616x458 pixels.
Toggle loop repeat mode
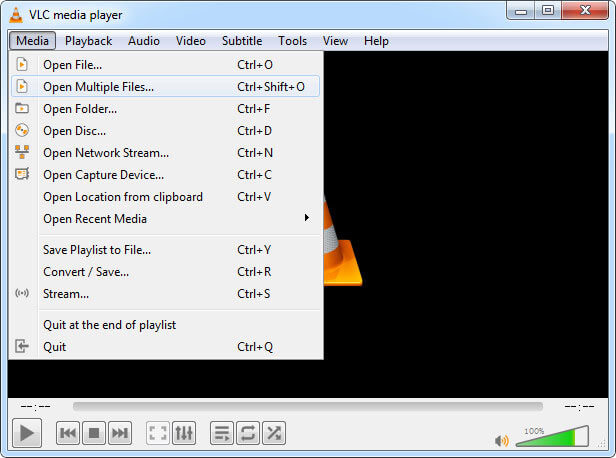tap(248, 433)
